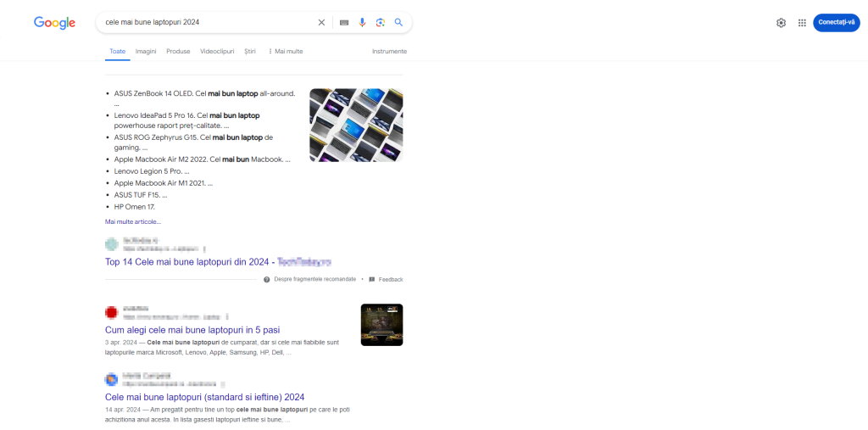Viewport: 868px width, 430px height.
Task: Click ASUS ROG Zephyrus G15 list item
Action: (x=194, y=142)
